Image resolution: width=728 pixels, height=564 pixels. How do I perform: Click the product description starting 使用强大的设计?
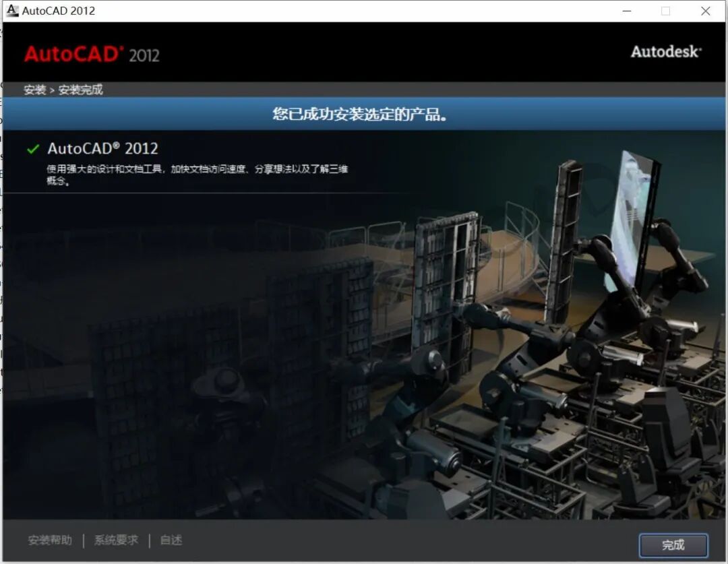pos(197,175)
